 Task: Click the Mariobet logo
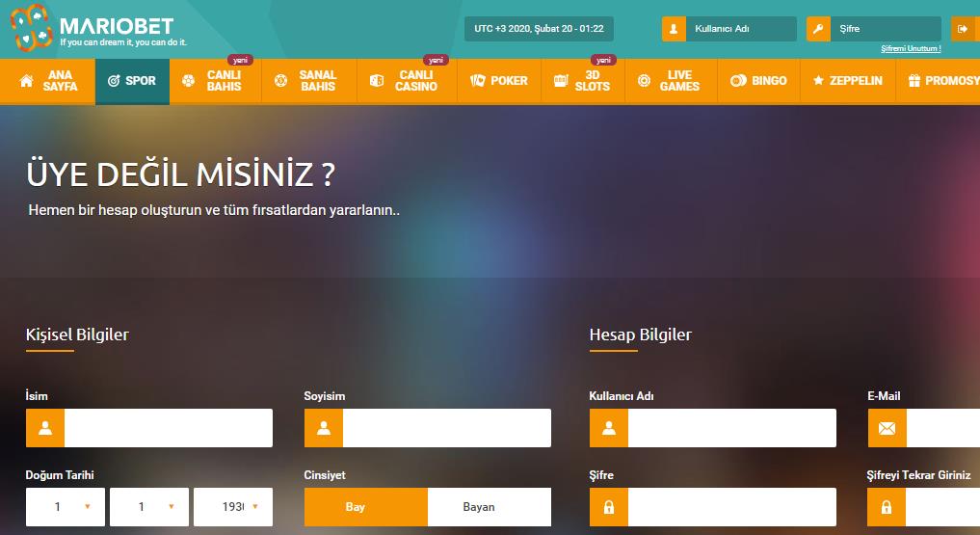click(x=98, y=28)
